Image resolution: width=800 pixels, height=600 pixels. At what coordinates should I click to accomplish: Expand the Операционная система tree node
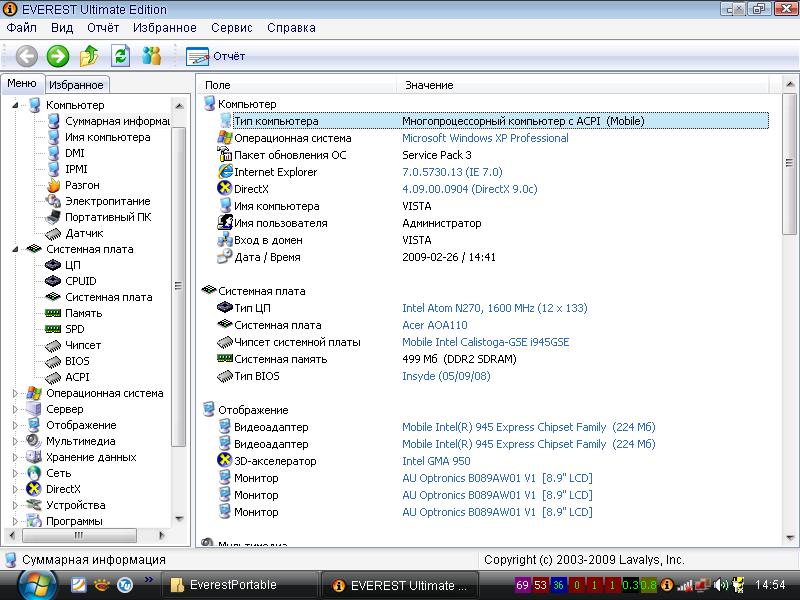pyautogui.click(x=15, y=393)
